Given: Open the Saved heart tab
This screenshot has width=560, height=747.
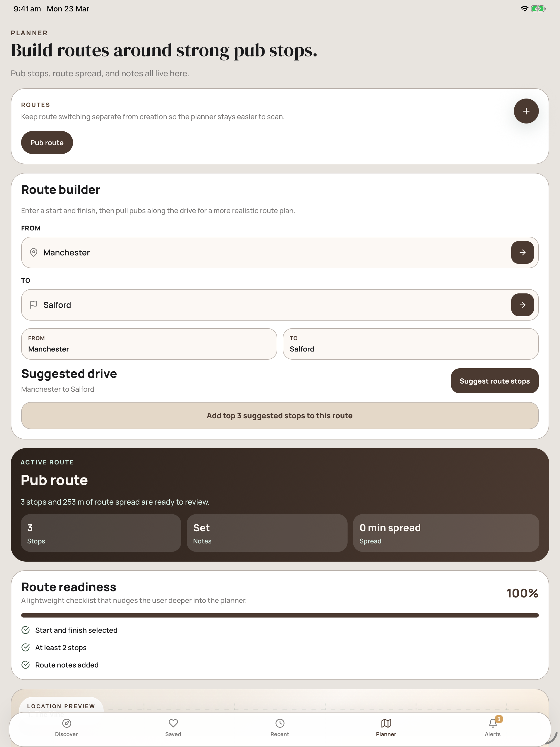Looking at the screenshot, I should coord(173,728).
